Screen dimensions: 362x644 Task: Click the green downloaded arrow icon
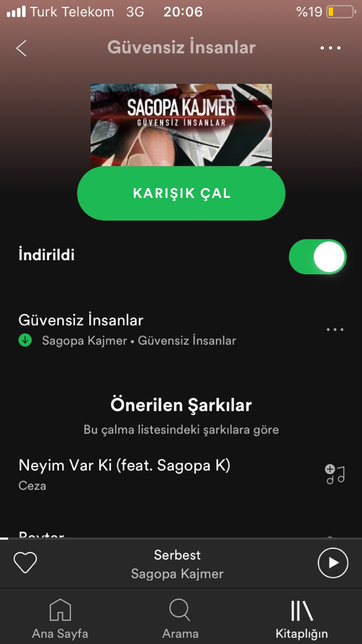(x=25, y=340)
